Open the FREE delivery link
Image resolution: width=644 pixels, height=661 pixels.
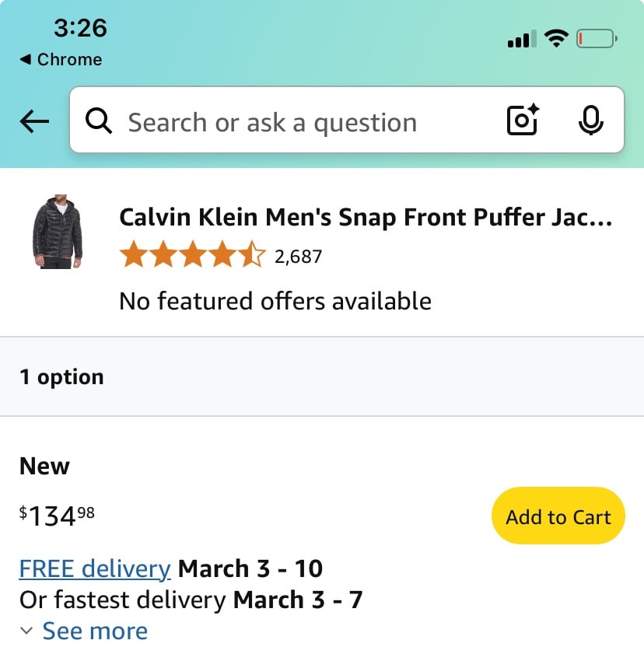(x=95, y=568)
